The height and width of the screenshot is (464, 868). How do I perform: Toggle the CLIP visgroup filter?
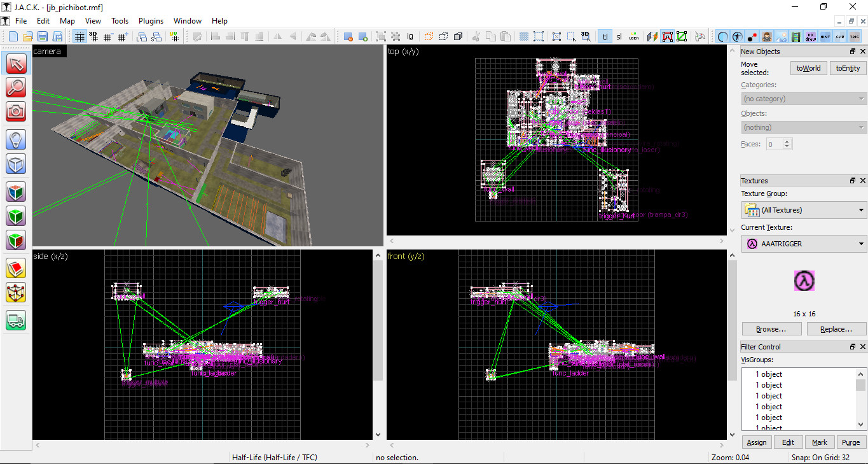839,37
